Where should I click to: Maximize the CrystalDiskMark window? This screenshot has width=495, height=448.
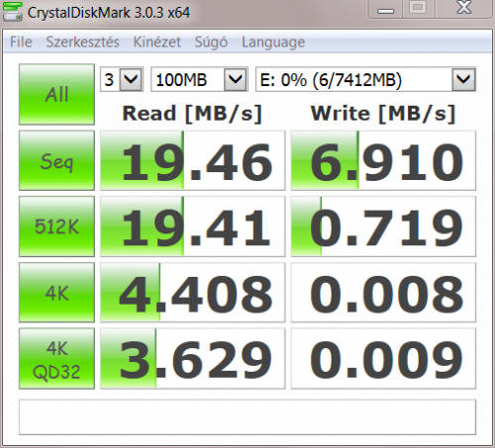pyautogui.click(x=419, y=8)
